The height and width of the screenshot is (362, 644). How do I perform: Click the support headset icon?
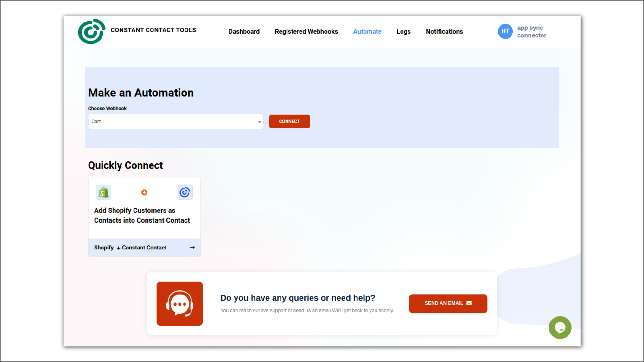(x=180, y=304)
